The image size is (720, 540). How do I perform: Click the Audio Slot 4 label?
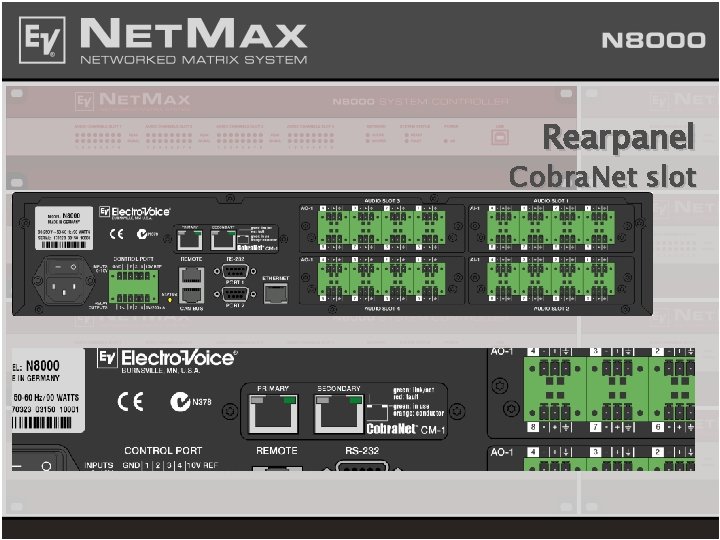382,309
